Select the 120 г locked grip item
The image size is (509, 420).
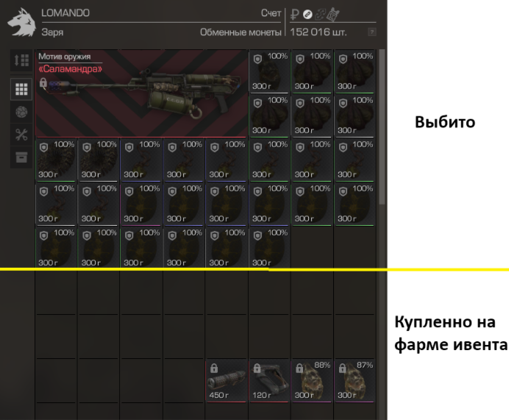pyautogui.click(x=269, y=381)
